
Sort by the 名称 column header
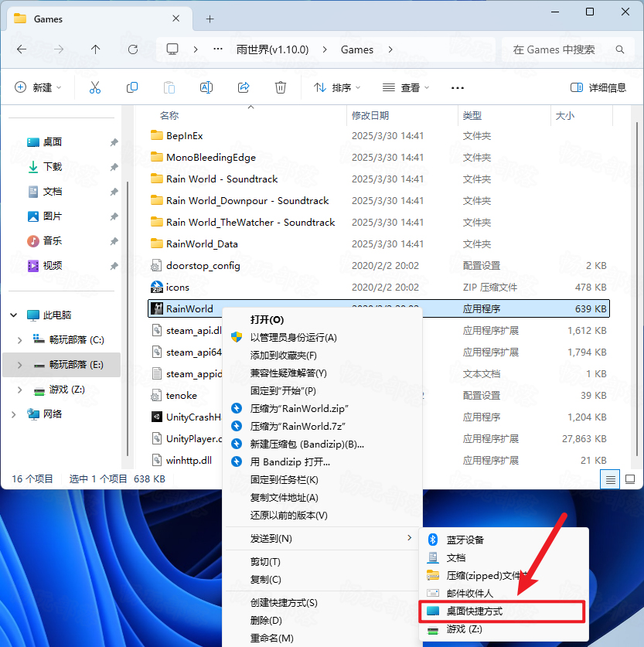coord(169,115)
